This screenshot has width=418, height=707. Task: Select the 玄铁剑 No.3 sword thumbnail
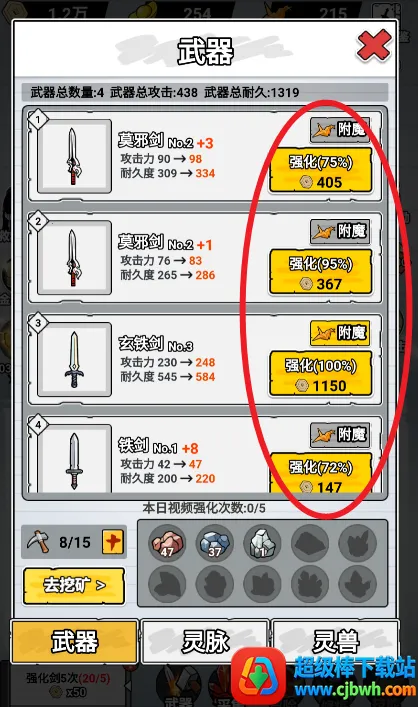(x=74, y=359)
